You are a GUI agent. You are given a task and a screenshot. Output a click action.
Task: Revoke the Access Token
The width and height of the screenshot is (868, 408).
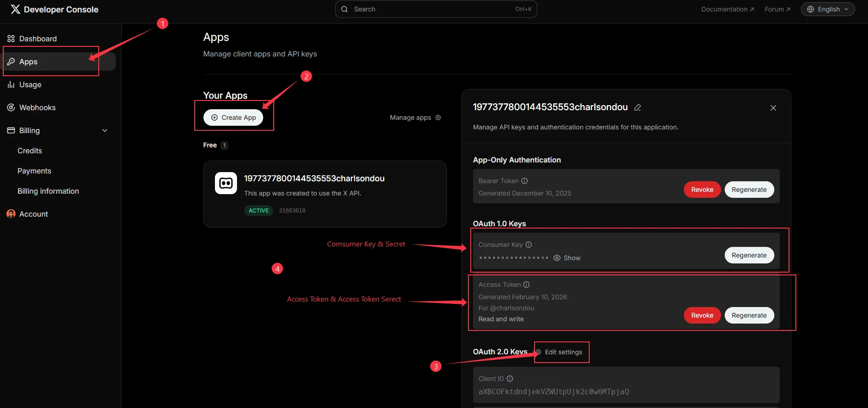[x=702, y=315]
